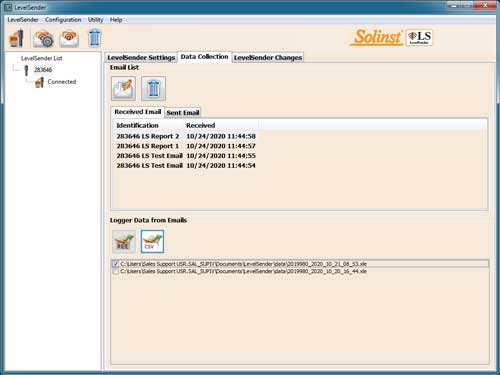The image size is (500, 375).
Task: Open the Utility menu
Action: pyautogui.click(x=95, y=20)
